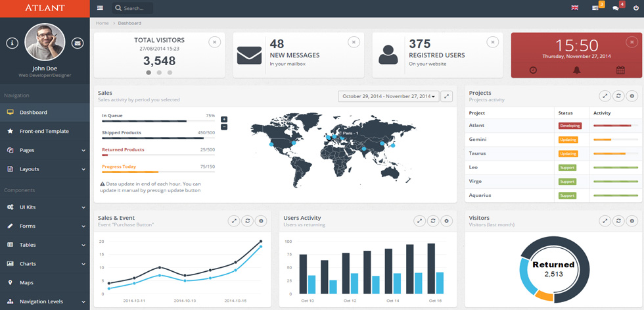Expand the UI Kits sidebar menu
644x310 pixels.
coord(45,207)
